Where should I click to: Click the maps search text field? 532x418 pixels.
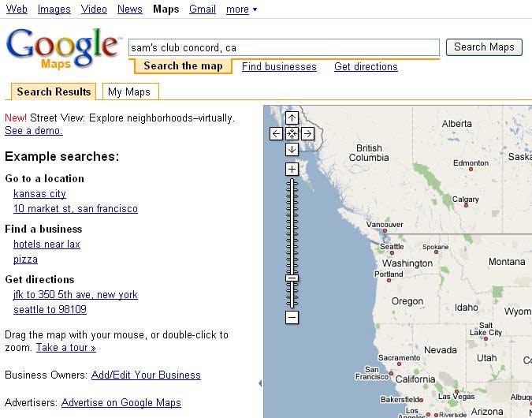[284, 47]
